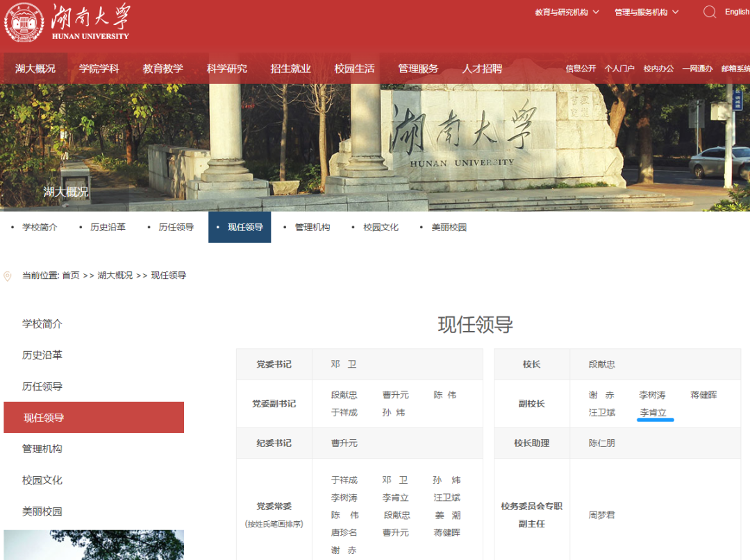Viewport: 750px width, 560px height.
Task: Open the 个人门户 quick link
Action: (x=619, y=69)
